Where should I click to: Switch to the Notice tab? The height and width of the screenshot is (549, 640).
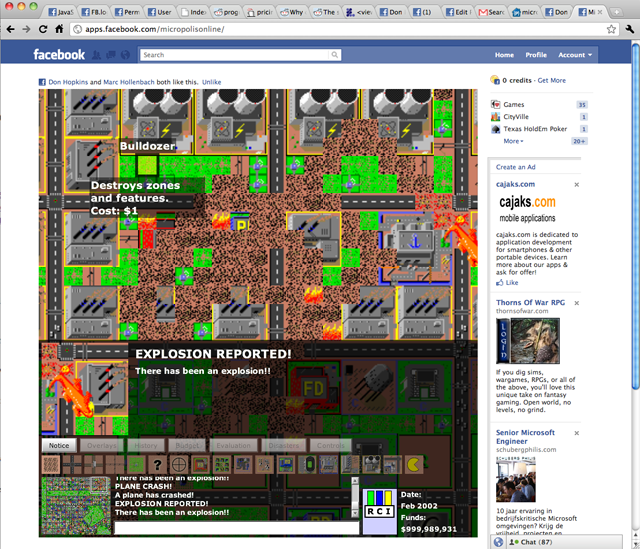coord(59,445)
